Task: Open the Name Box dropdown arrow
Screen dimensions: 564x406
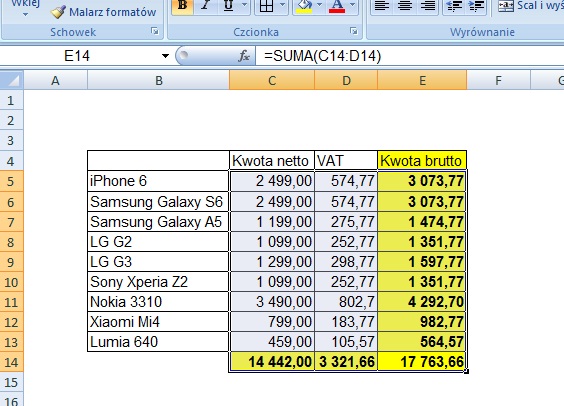Action: [x=165, y=56]
